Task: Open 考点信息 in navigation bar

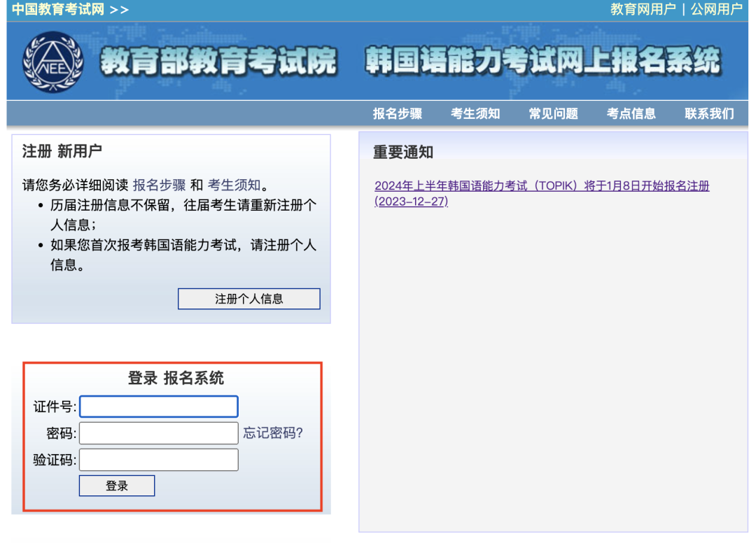Action: pyautogui.click(x=631, y=113)
